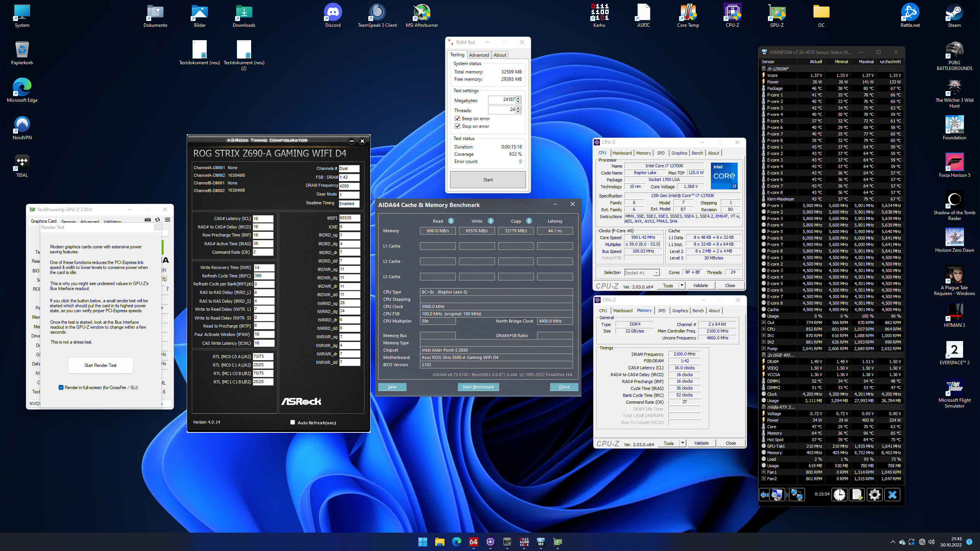
Task: Click tREFI value field in Timing Configurator
Action: [350, 218]
